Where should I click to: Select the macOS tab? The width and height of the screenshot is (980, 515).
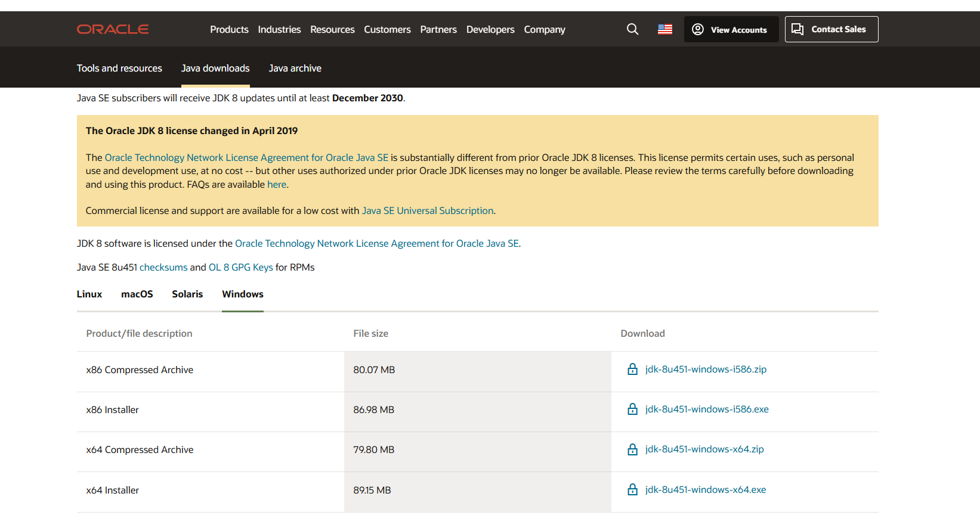(x=137, y=294)
